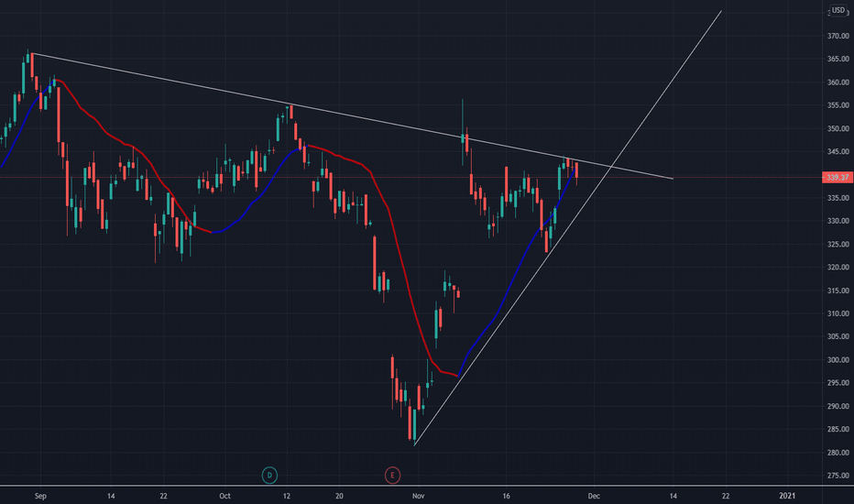Click the 355.00 price axis label

838,105
